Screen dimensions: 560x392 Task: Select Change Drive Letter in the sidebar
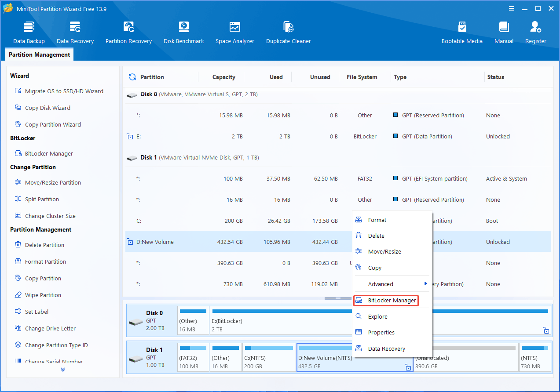[x=45, y=328]
